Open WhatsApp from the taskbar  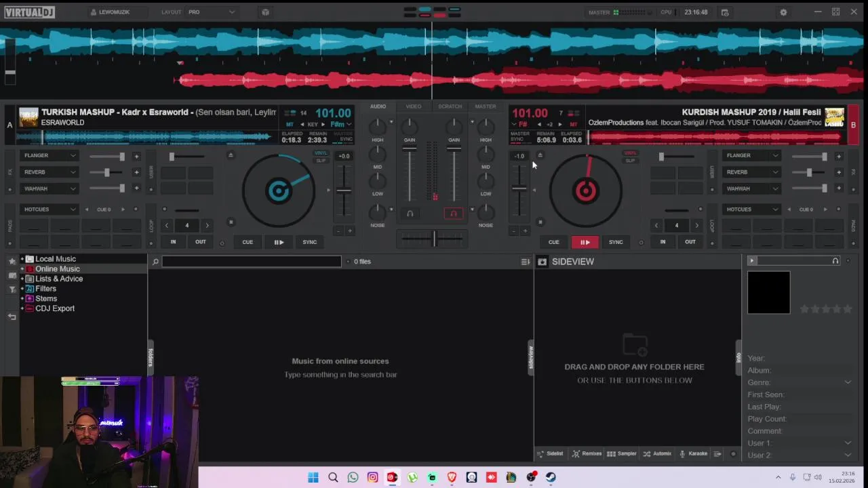(x=353, y=477)
